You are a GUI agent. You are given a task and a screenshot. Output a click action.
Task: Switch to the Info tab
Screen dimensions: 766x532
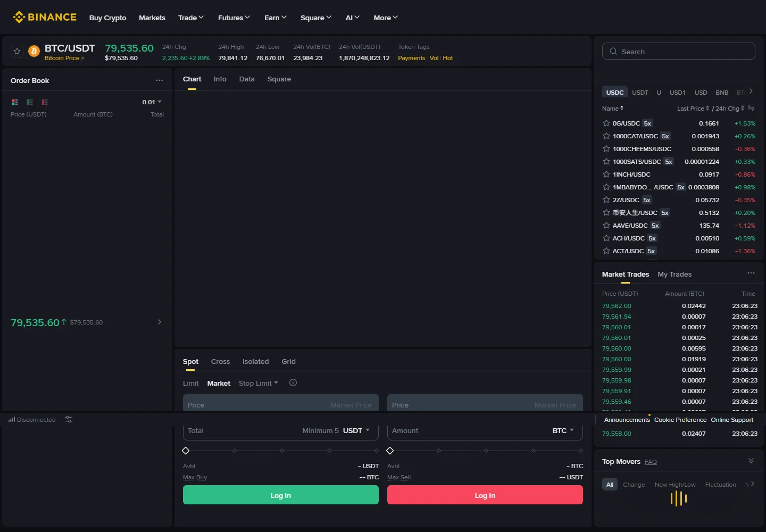point(220,79)
